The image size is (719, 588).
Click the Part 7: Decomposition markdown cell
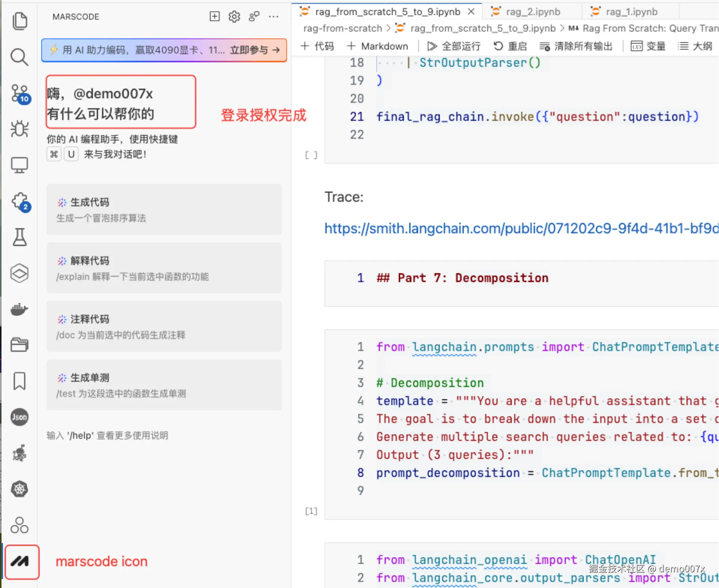tap(521, 283)
